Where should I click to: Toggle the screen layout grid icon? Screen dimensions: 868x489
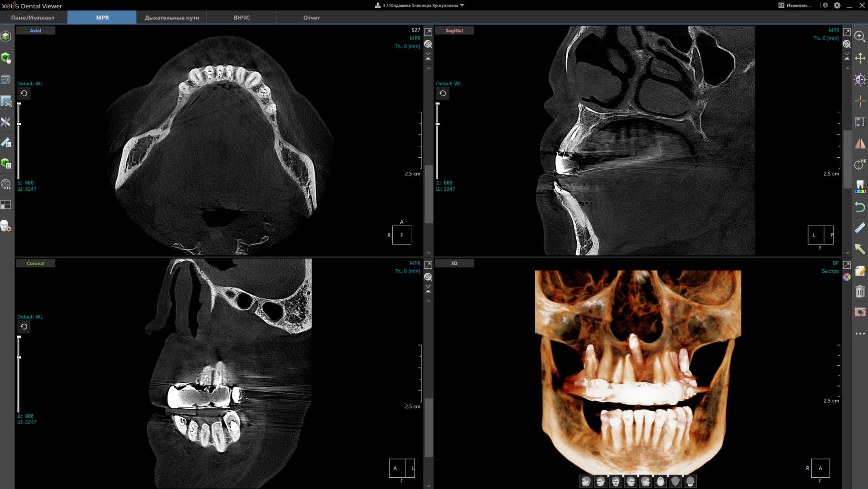pos(6,205)
